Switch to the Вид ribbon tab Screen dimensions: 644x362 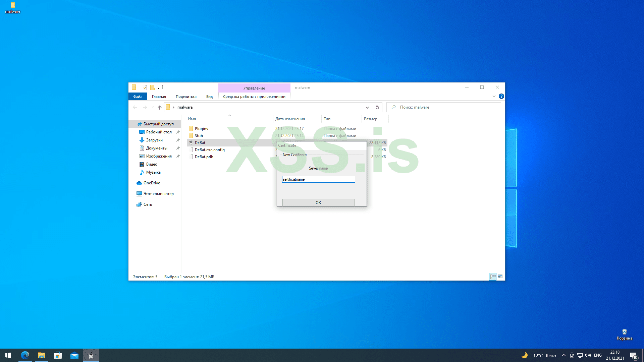pyautogui.click(x=209, y=97)
